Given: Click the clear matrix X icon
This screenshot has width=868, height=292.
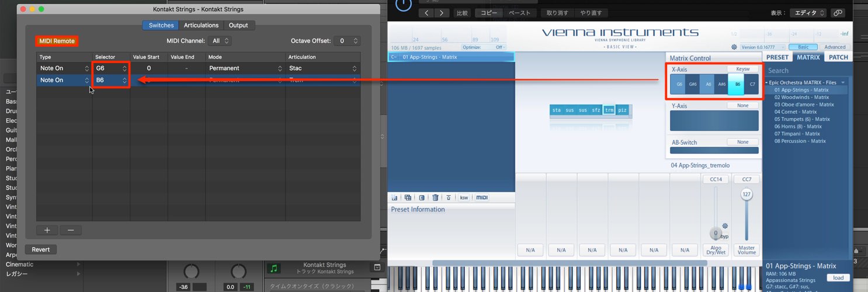Looking at the screenshot, I should tap(422, 197).
